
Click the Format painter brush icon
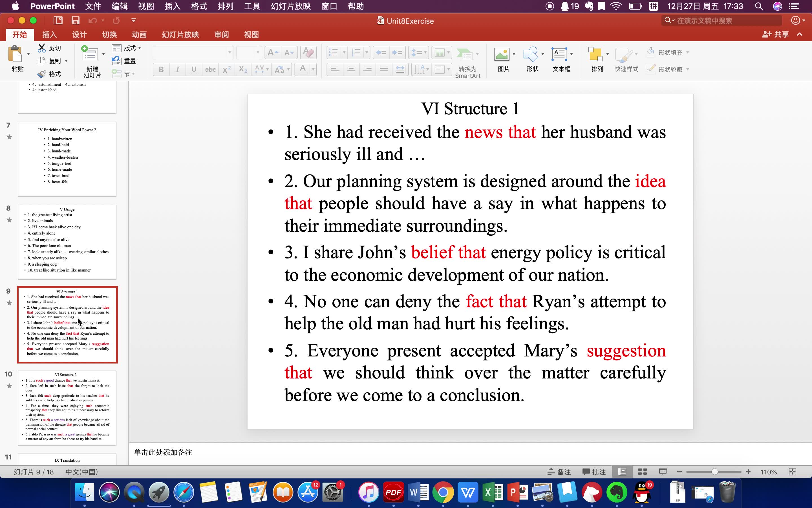pyautogui.click(x=42, y=74)
